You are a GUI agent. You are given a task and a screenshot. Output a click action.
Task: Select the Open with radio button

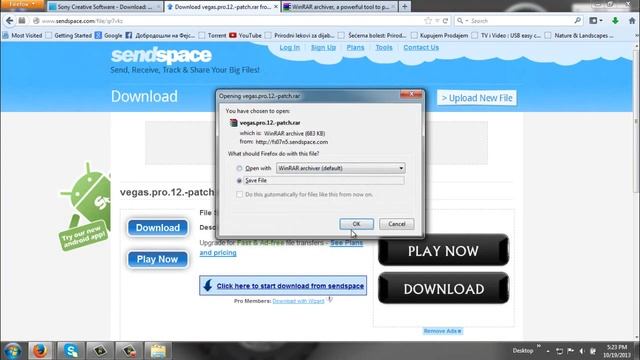click(x=239, y=168)
